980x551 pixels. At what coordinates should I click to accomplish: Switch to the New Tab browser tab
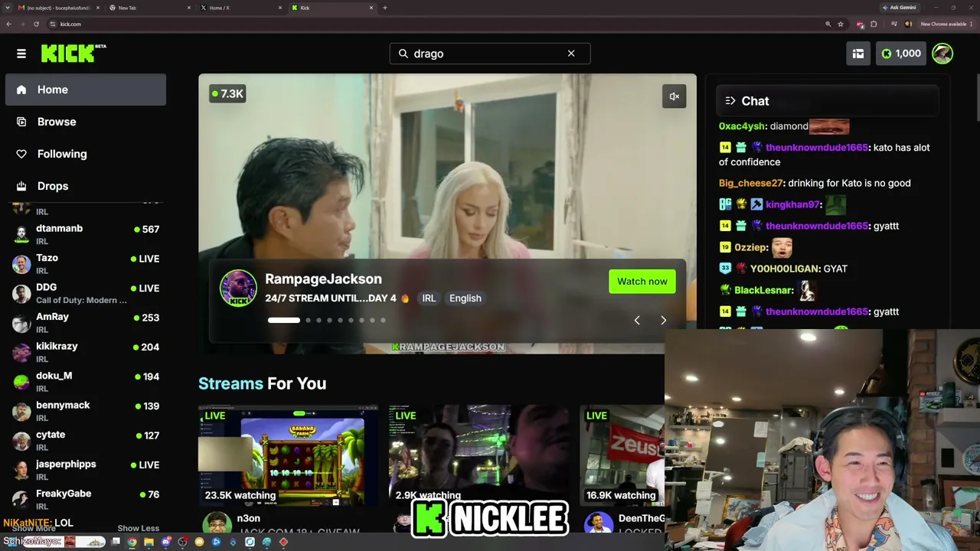click(x=149, y=8)
